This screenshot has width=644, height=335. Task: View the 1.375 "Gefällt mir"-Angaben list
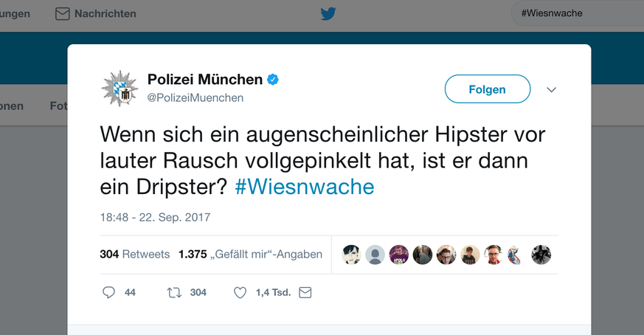click(250, 255)
